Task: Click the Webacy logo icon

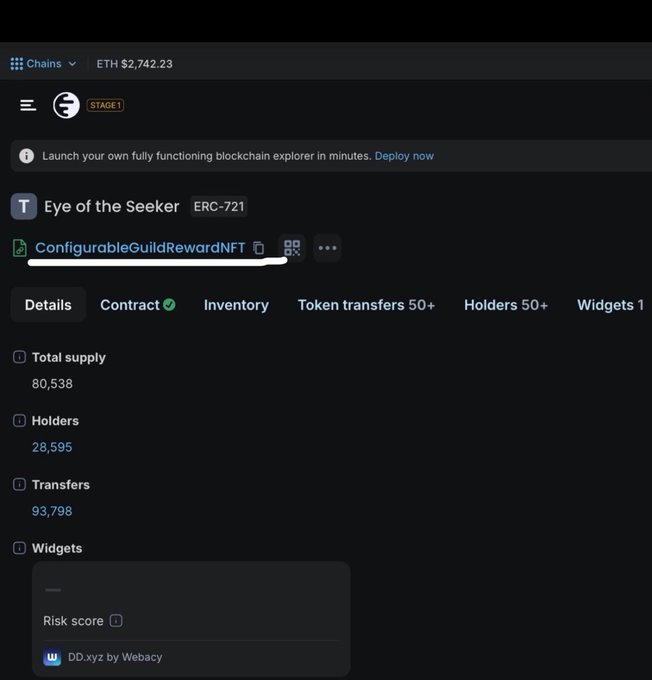Action: pyautogui.click(x=52, y=657)
